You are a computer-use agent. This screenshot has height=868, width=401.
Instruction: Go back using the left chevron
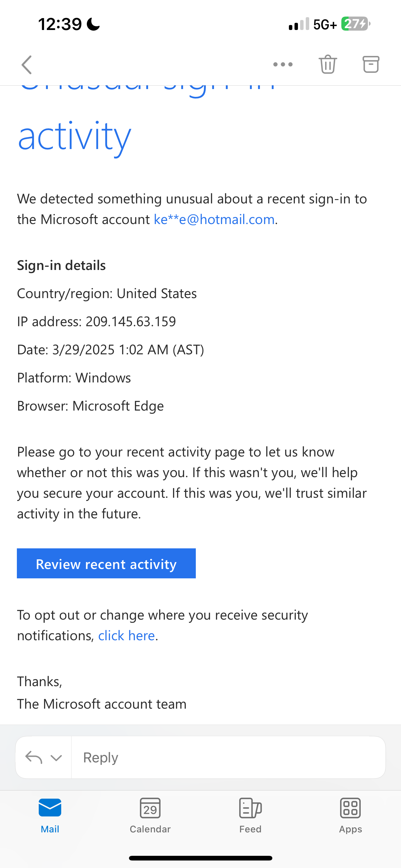(27, 65)
